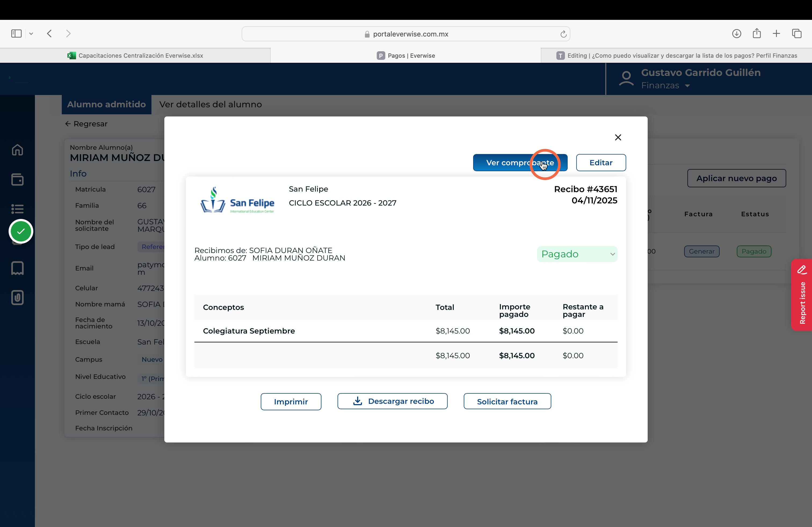Click the Matrícula value 6027
The width and height of the screenshot is (812, 527).
(x=146, y=189)
